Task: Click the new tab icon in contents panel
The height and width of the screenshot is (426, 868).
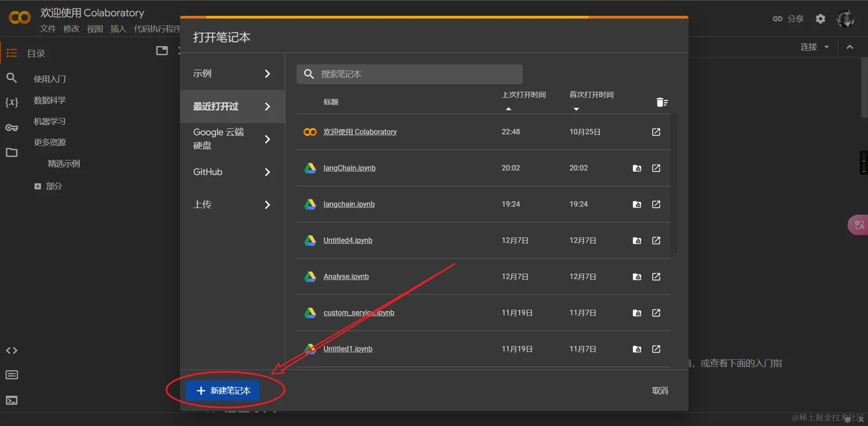Action: coord(162,51)
